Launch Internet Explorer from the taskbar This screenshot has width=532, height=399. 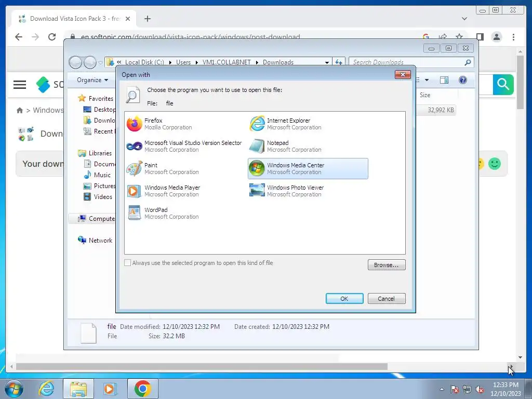point(46,389)
